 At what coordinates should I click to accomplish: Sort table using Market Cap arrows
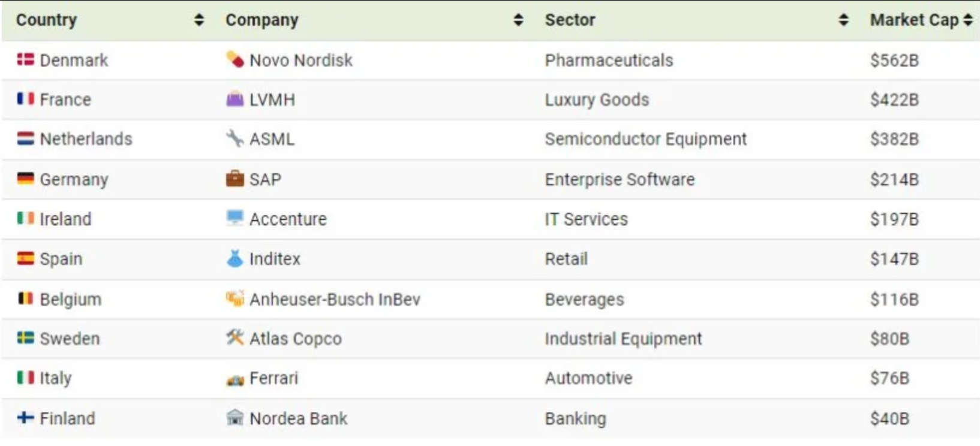(968, 20)
